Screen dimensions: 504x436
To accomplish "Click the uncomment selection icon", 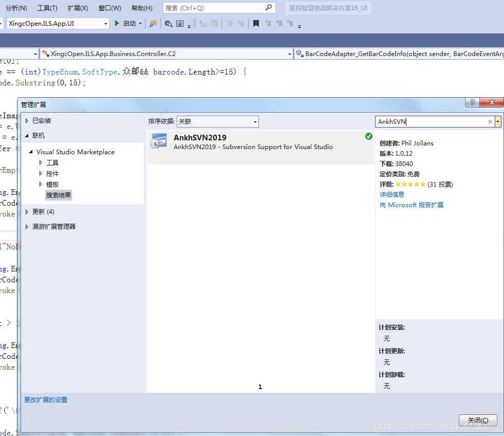I will (241, 24).
